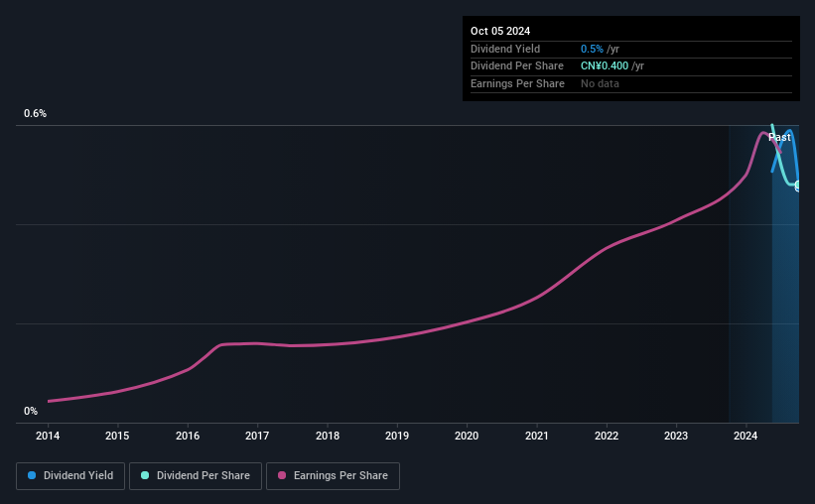Click the pink Earnings Per Share dot
815x504 pixels.
(x=282, y=475)
